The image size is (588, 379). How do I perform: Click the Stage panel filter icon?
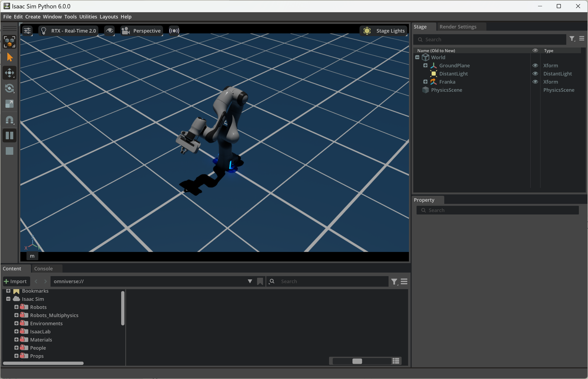click(572, 39)
